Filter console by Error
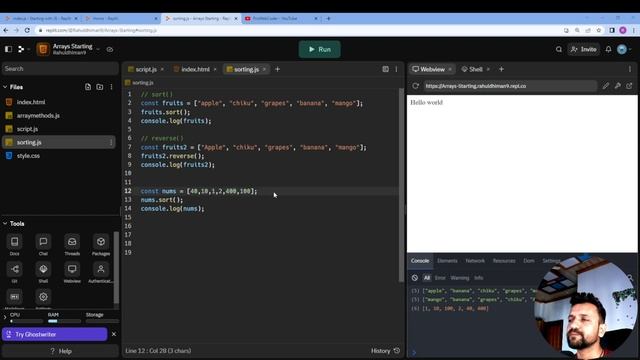The height and width of the screenshot is (360, 640). [x=440, y=278]
